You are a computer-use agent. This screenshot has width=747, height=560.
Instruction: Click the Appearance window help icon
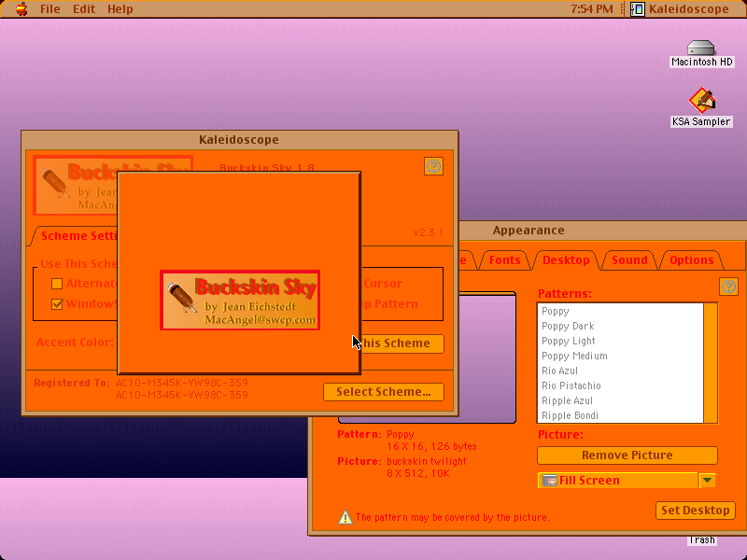tap(728, 287)
